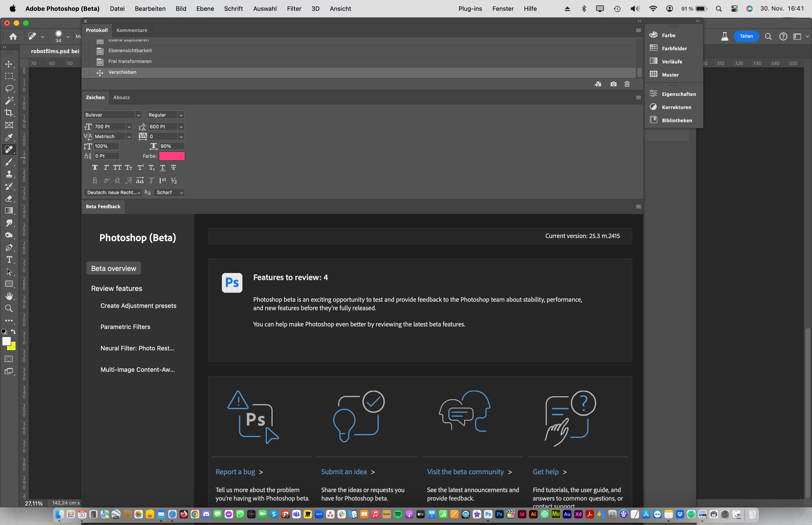Click the pink text Farbe swatch
The image size is (812, 525).
(172, 156)
